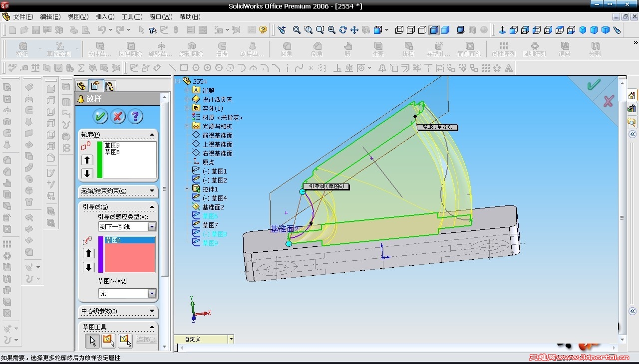Move the selected profile up in the 轮廓 list

pyautogui.click(x=87, y=160)
